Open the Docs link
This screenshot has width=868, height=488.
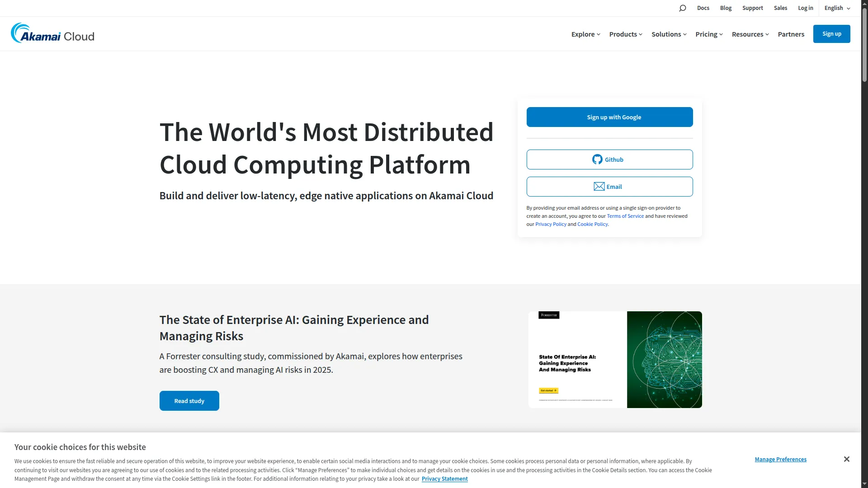pos(703,8)
